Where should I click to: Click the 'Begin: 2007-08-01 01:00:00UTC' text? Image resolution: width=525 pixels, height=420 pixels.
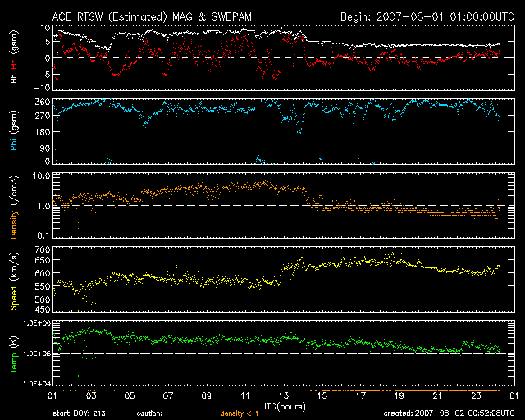coord(427,16)
